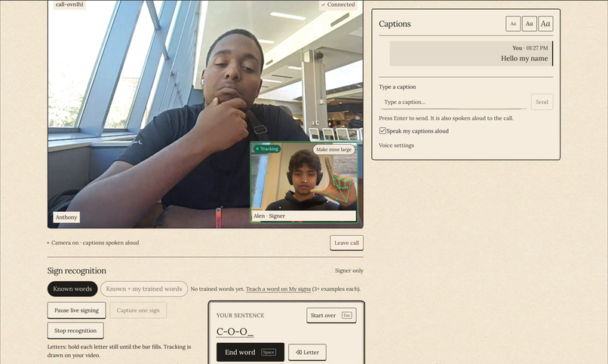Select the medium caption font size
608x364 pixels.
point(530,23)
